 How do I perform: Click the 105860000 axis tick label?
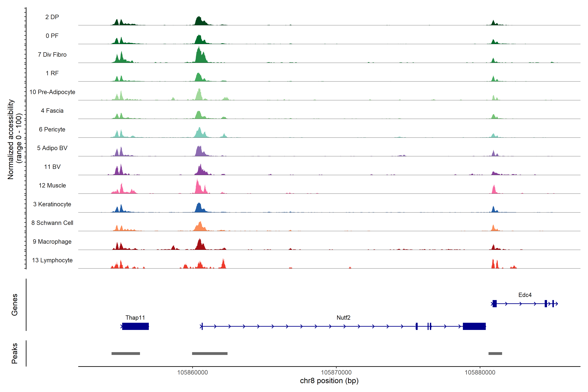(193, 372)
